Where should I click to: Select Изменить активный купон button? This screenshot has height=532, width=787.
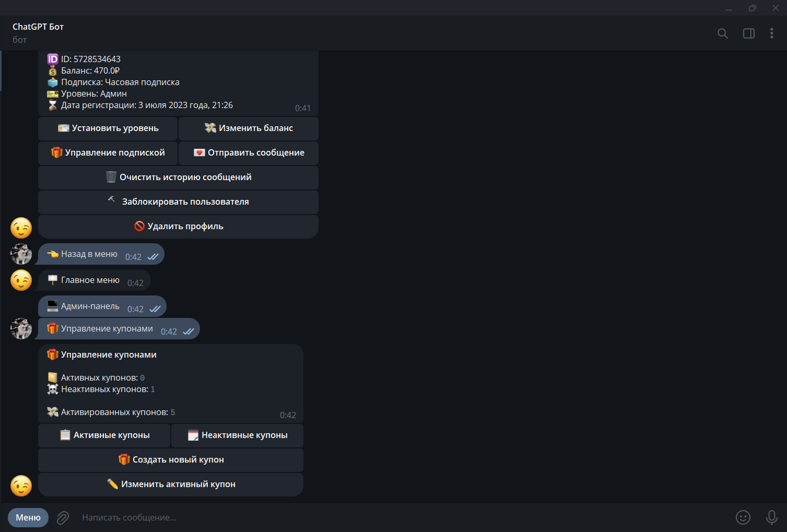coord(171,484)
